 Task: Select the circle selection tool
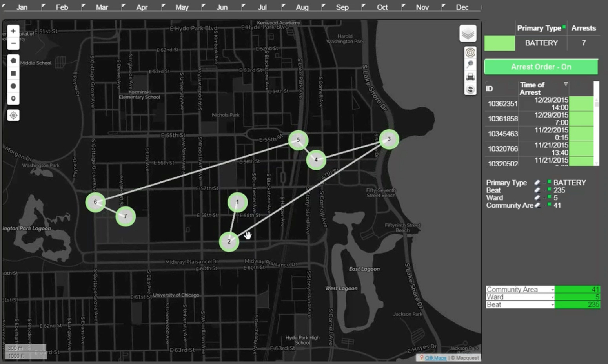[13, 86]
